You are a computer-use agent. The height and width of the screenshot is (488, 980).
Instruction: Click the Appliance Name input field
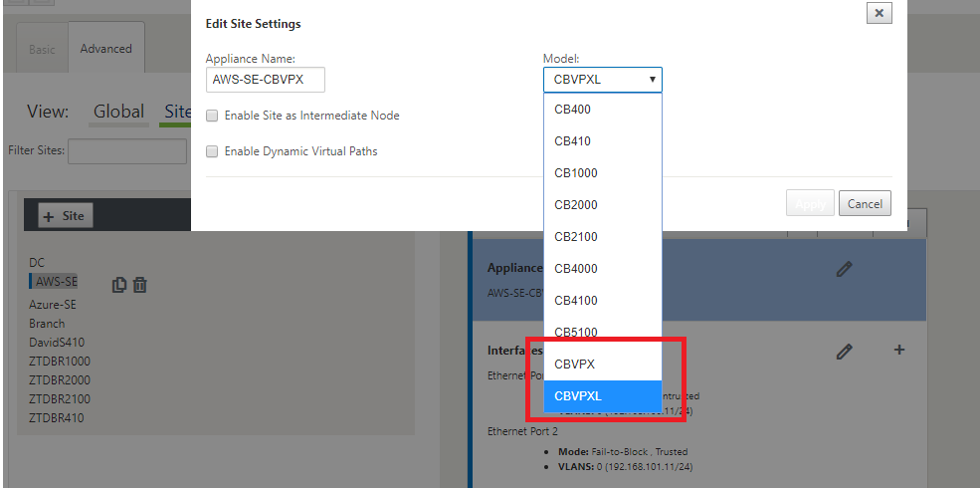coord(265,80)
